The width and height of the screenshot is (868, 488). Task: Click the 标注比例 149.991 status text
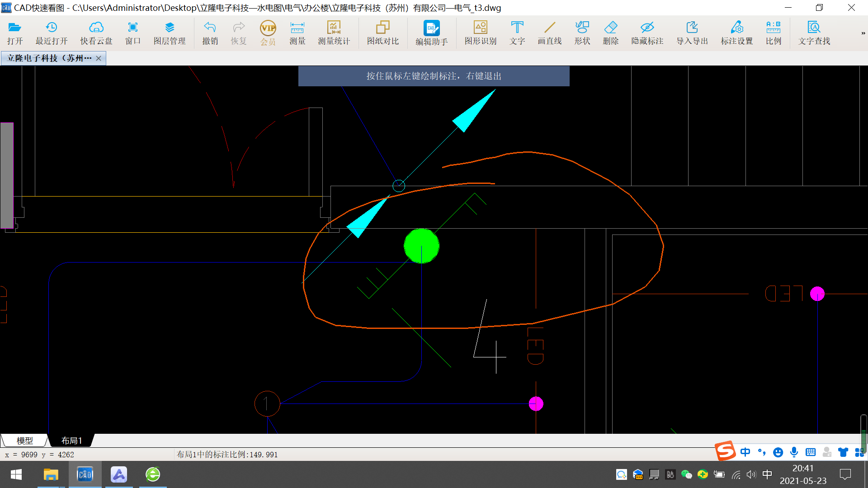coord(227,455)
